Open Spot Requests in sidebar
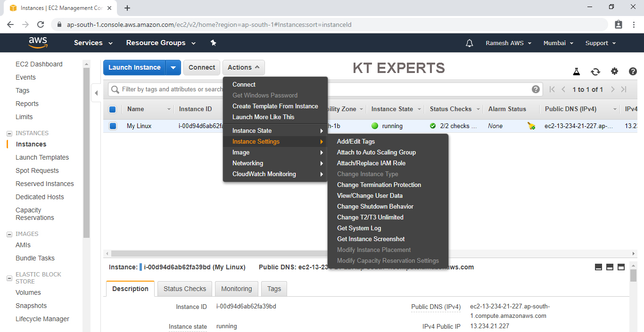 pyautogui.click(x=37, y=170)
